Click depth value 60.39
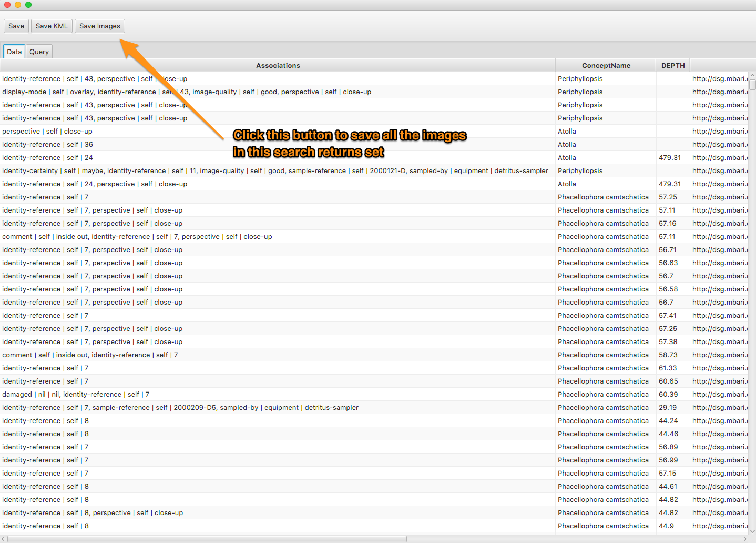Image resolution: width=756 pixels, height=543 pixels. tap(668, 394)
